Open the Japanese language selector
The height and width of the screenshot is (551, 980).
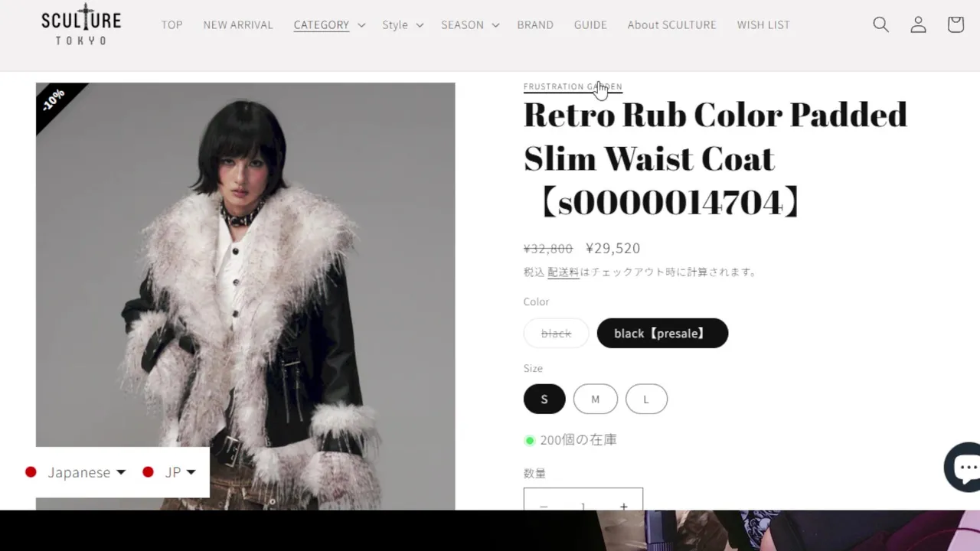[x=76, y=472]
